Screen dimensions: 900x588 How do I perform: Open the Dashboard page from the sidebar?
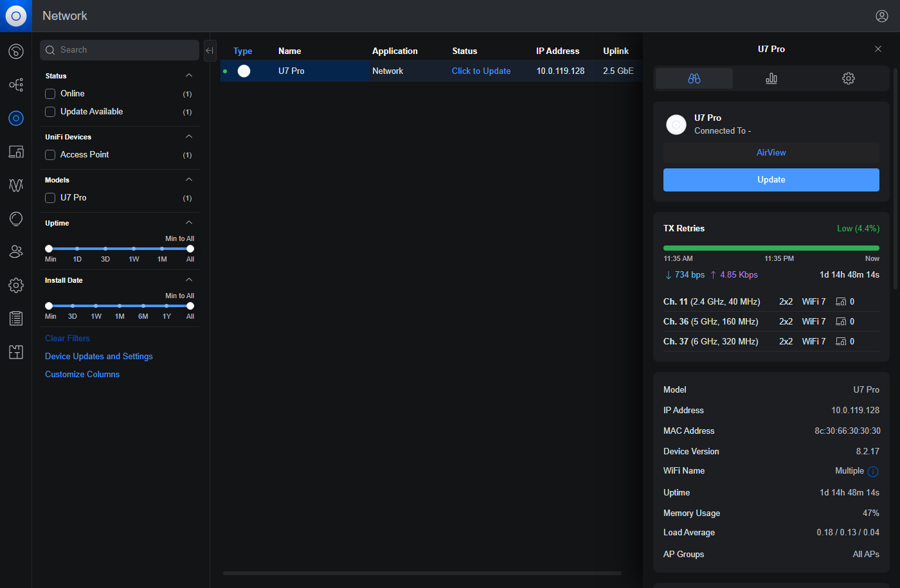coord(16,51)
